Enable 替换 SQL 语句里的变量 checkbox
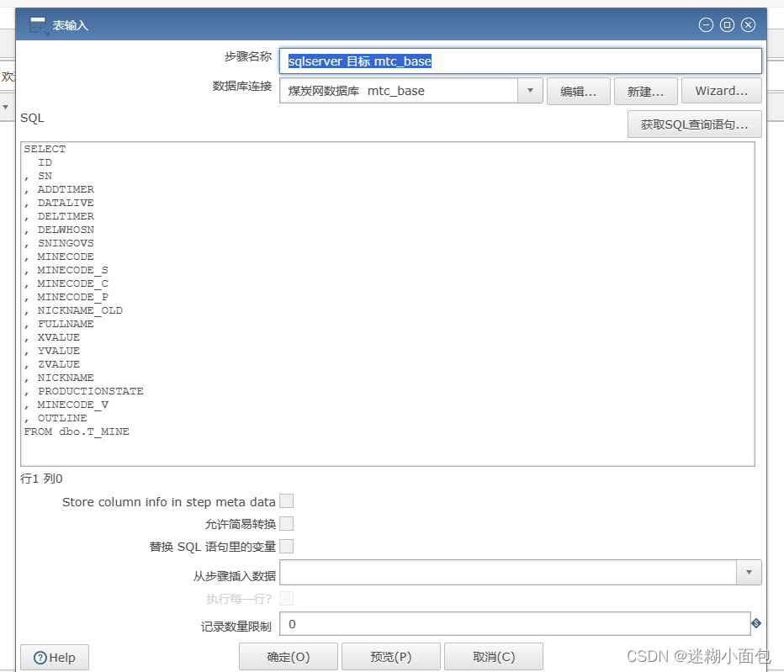 coord(287,546)
